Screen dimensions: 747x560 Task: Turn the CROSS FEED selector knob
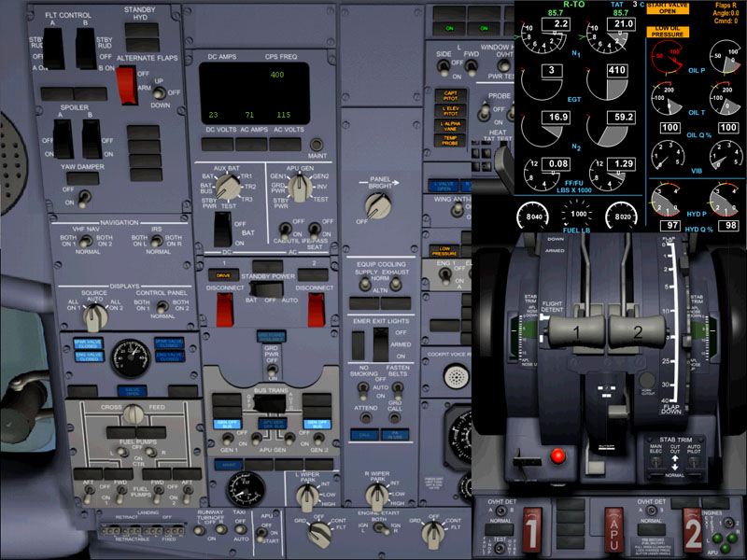click(x=133, y=413)
